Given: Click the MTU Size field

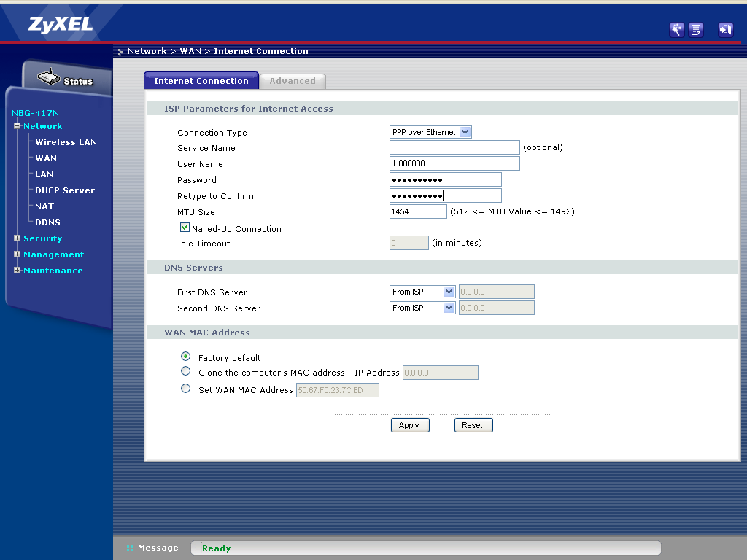Looking at the screenshot, I should tap(418, 211).
